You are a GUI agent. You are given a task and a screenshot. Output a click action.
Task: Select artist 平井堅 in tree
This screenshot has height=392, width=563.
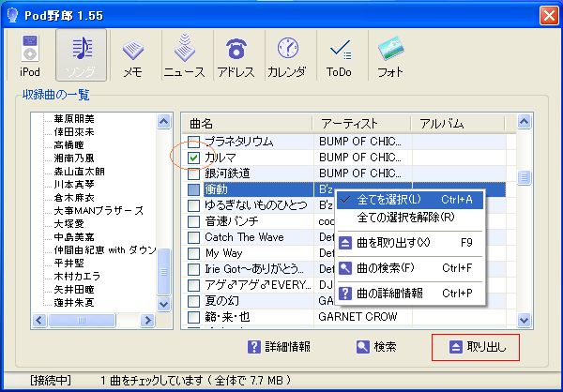(x=68, y=264)
